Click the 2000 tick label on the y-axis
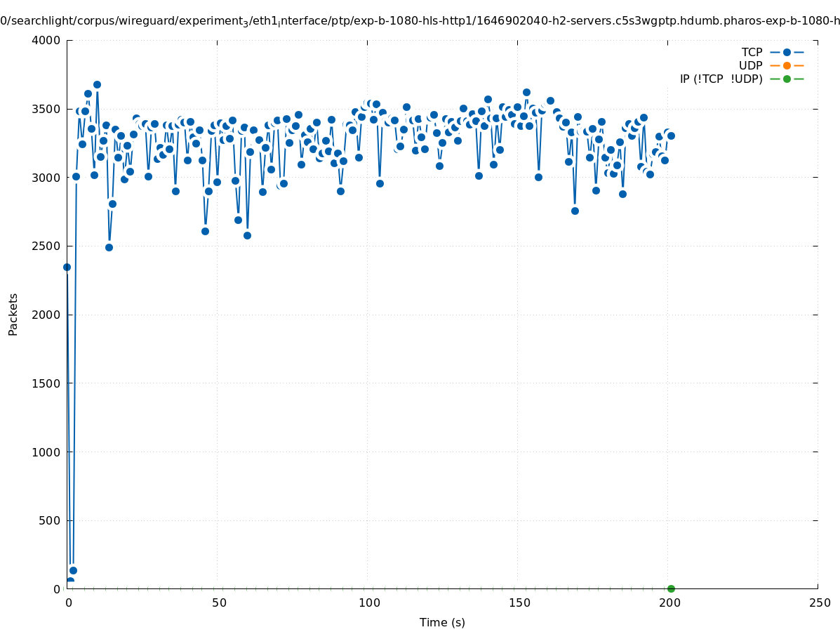The height and width of the screenshot is (632, 840). [x=46, y=315]
